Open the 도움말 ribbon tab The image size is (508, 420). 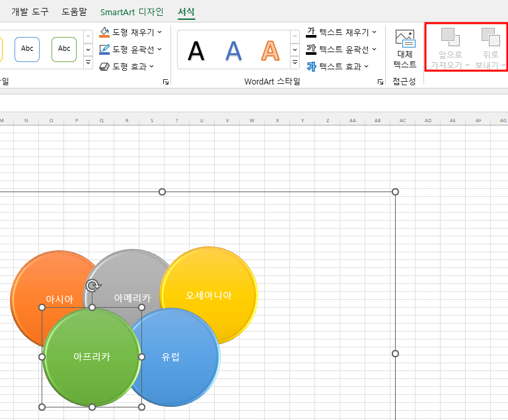74,12
